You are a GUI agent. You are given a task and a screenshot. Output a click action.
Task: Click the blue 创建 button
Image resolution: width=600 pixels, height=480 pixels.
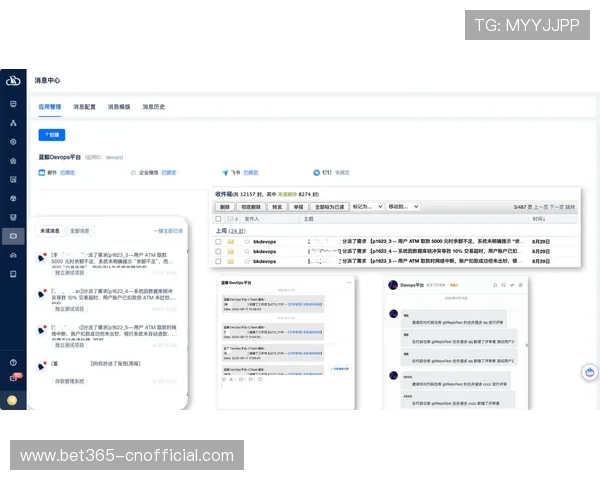click(x=52, y=135)
